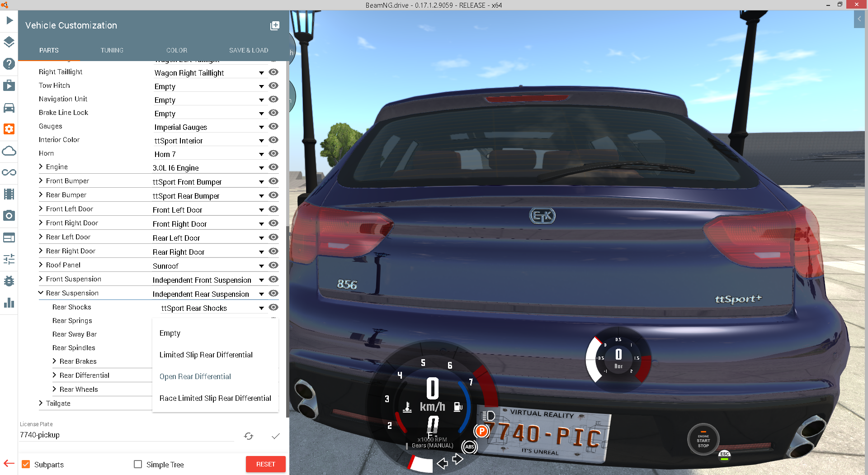Click the add-window icon in Vehicle Customization header
Viewport: 868px width, 475px height.
275,26
